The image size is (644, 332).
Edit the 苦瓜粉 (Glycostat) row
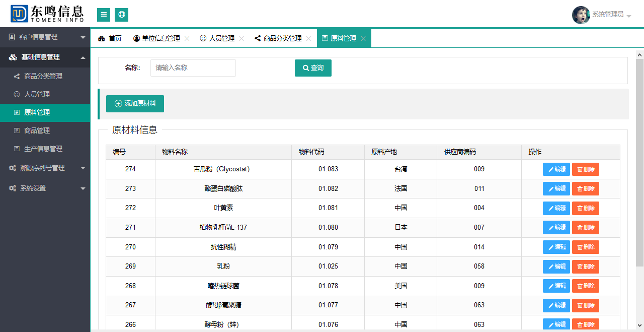pyautogui.click(x=556, y=169)
